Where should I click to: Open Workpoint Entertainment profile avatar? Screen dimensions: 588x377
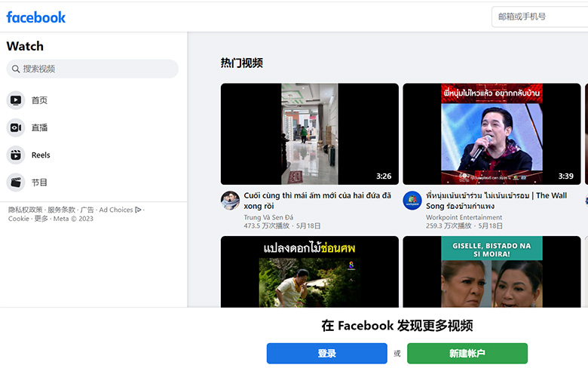click(x=412, y=201)
